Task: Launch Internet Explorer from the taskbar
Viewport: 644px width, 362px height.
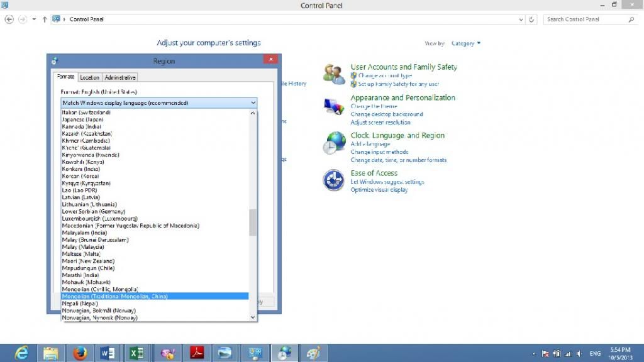Action: (x=22, y=353)
